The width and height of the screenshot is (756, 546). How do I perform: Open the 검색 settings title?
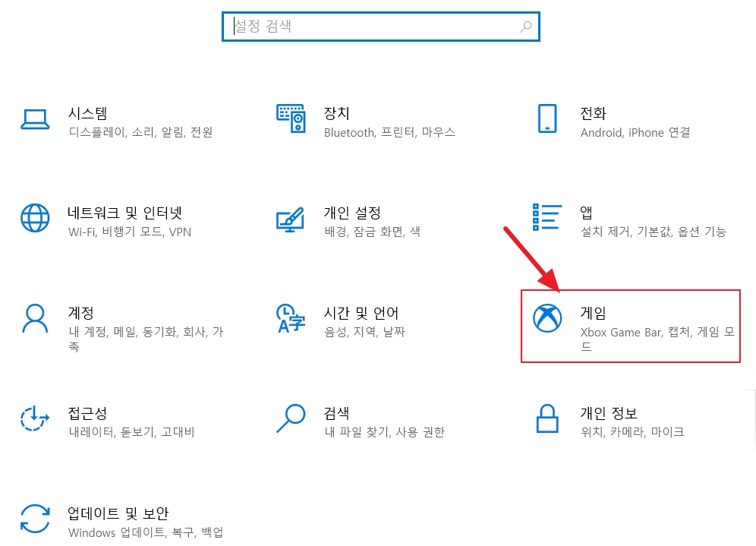tap(336, 413)
